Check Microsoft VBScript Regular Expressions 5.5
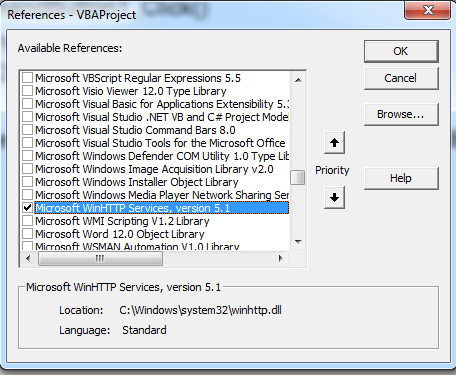456x376 pixels. tap(27, 78)
